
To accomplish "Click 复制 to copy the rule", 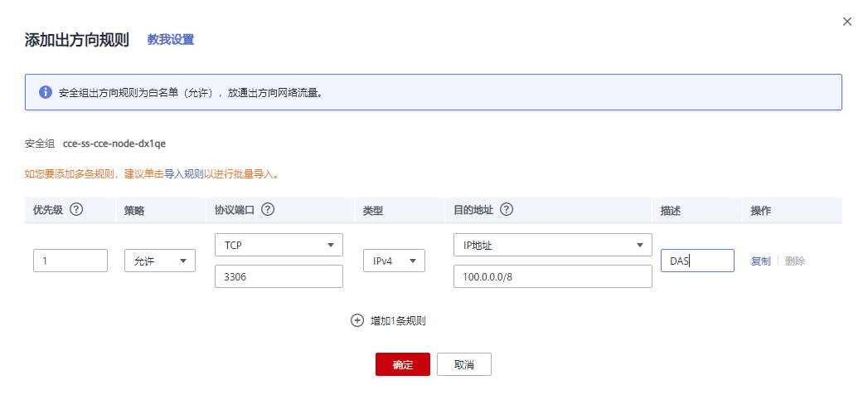I will click(x=760, y=261).
